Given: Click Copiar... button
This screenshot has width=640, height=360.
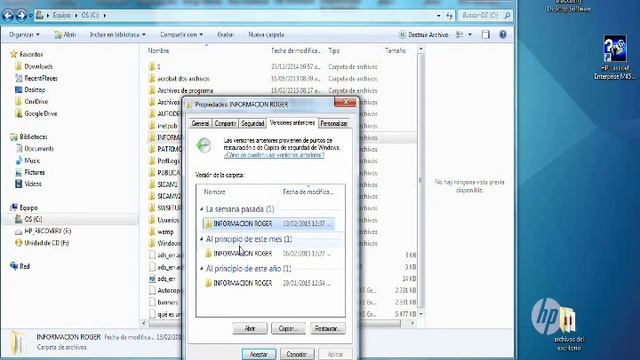Looking at the screenshot, I should click(288, 328).
